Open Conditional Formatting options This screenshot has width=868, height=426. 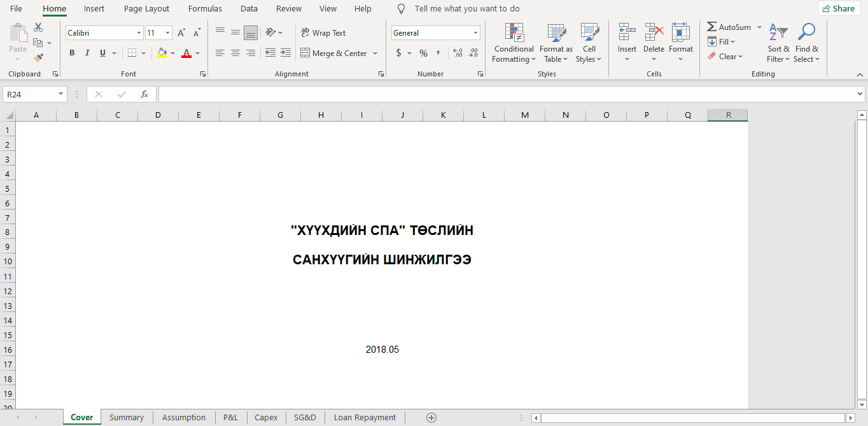point(514,43)
